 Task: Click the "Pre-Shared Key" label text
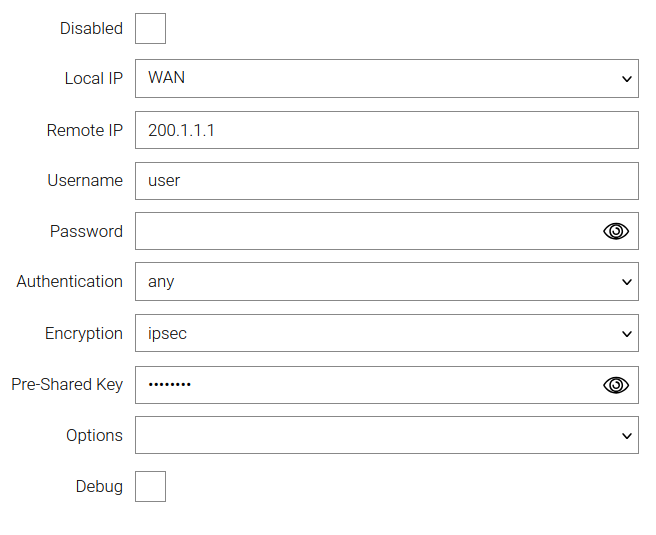(67, 385)
